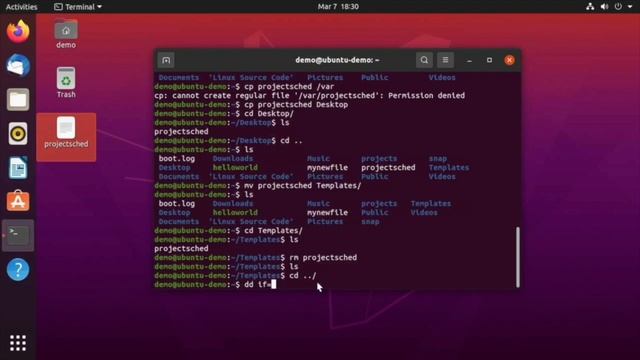The height and width of the screenshot is (360, 640).
Task: Click the volume speaker icon
Action: click(x=604, y=7)
